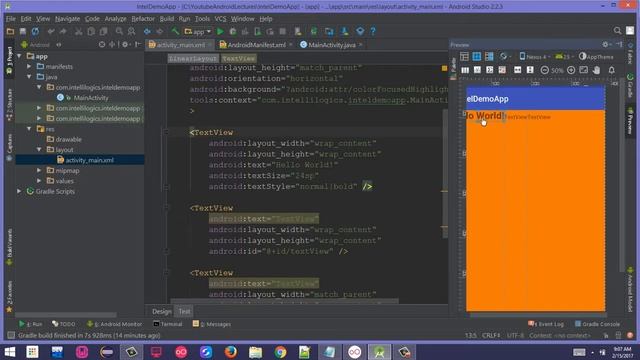Click the AppTheme theme selector
The image size is (640, 360).
[596, 56]
